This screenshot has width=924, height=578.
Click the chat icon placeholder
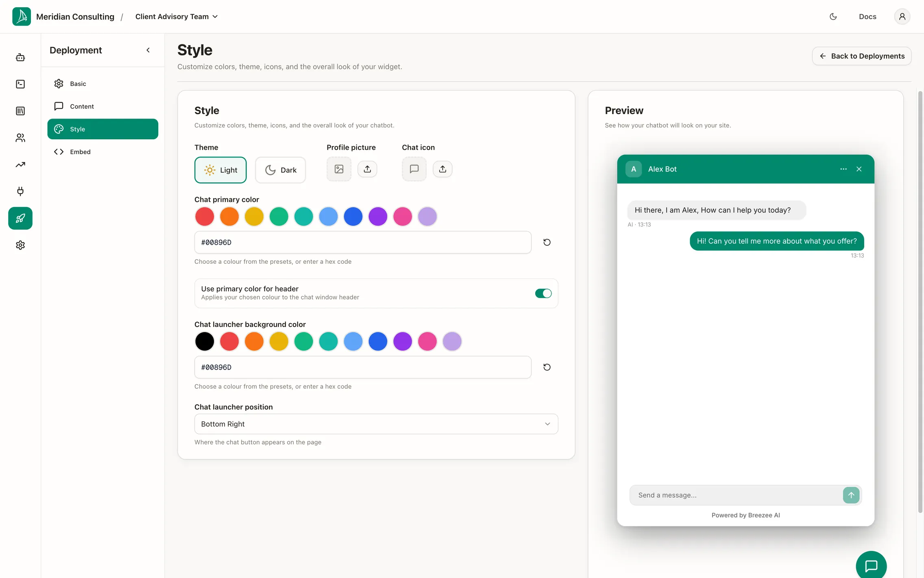click(414, 169)
